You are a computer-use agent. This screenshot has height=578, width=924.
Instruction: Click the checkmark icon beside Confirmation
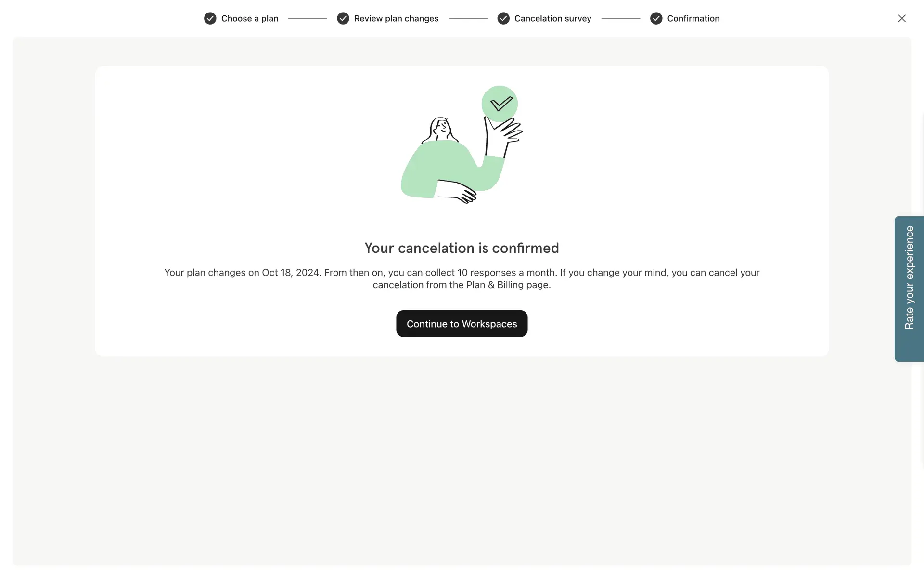pyautogui.click(x=656, y=18)
